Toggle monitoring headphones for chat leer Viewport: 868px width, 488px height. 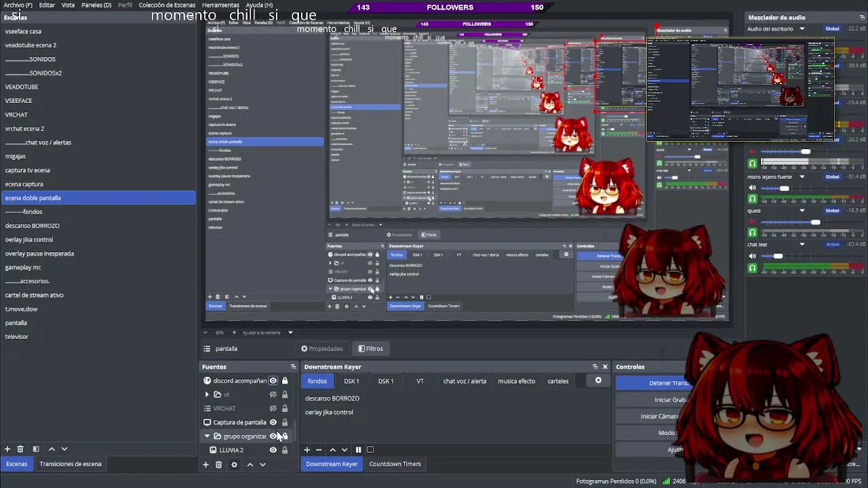(x=752, y=268)
